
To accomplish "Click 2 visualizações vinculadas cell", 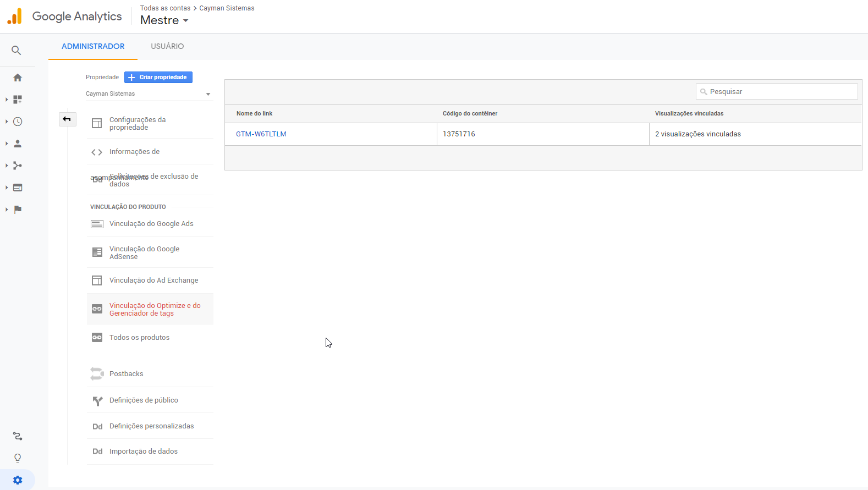I will coord(755,134).
